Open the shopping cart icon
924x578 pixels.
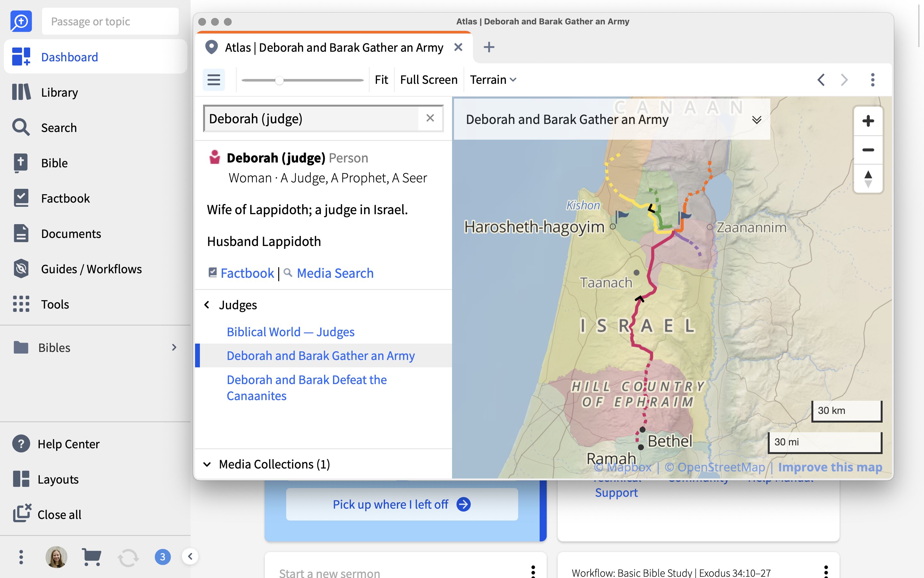92,557
